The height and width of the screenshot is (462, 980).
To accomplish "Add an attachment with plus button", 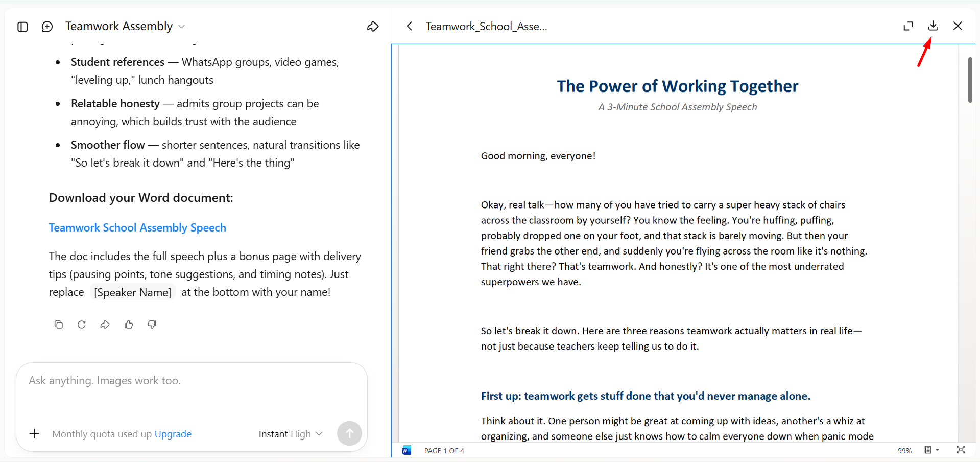I will (x=34, y=434).
